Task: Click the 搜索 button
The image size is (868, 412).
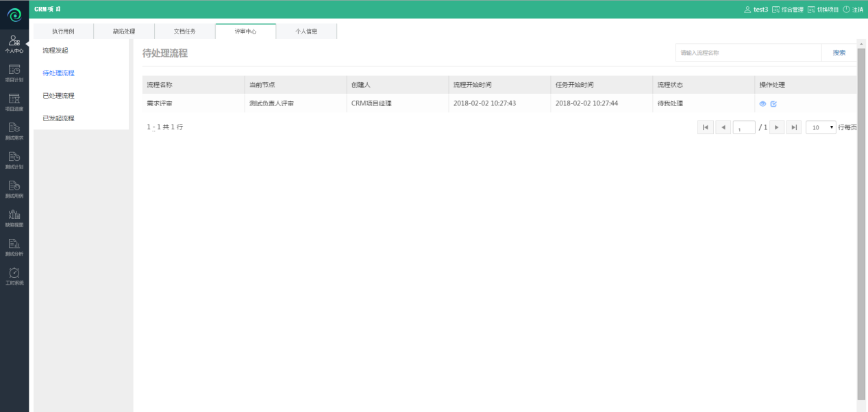Action: point(839,53)
